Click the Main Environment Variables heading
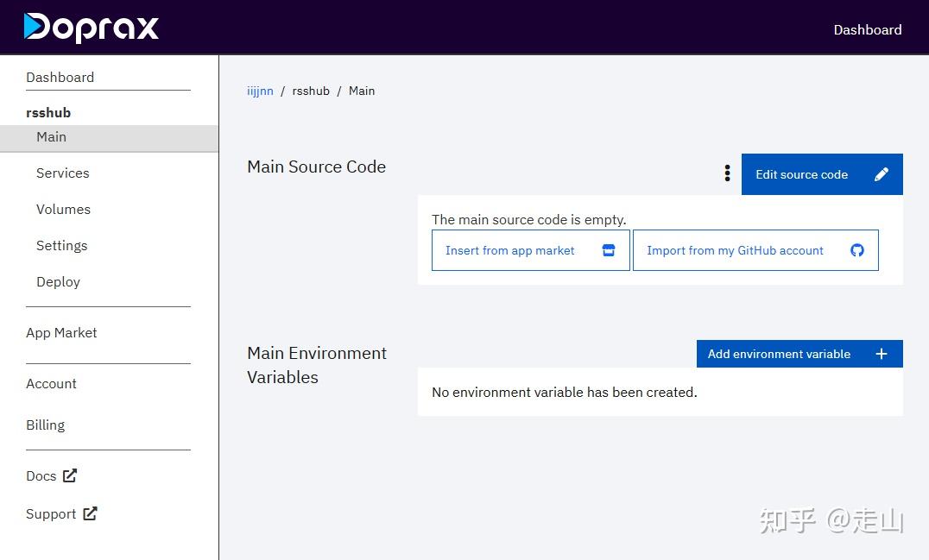929x560 pixels. tap(316, 365)
